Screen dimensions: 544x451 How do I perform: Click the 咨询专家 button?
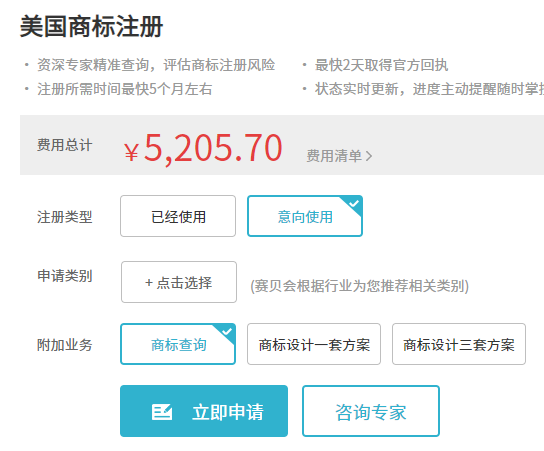click(x=371, y=411)
